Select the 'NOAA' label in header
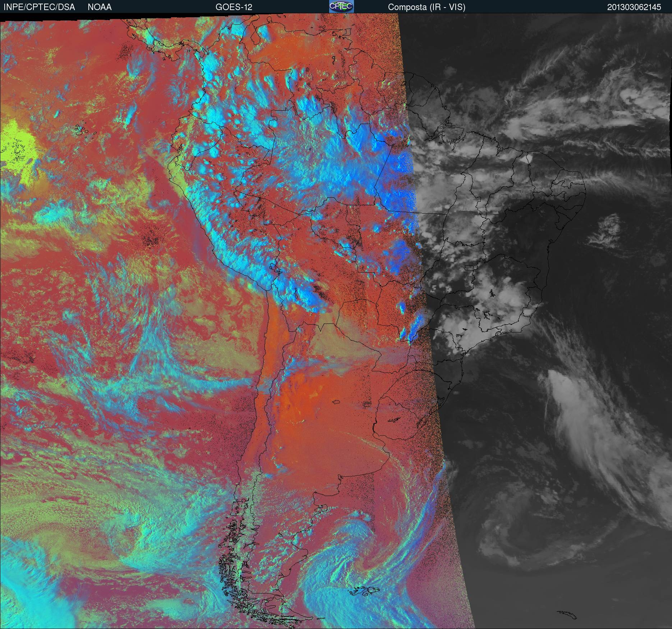The height and width of the screenshot is (629, 672). tap(100, 7)
